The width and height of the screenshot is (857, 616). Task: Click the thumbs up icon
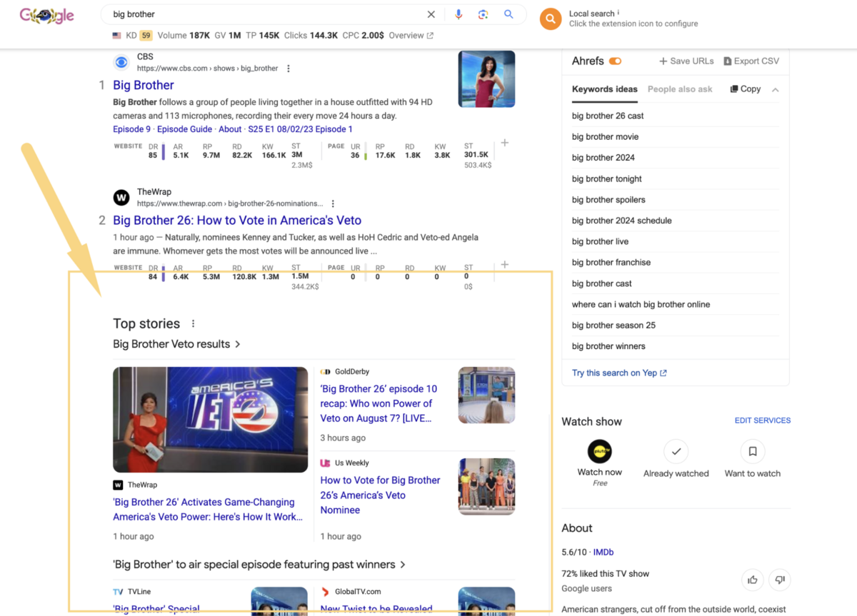(753, 580)
